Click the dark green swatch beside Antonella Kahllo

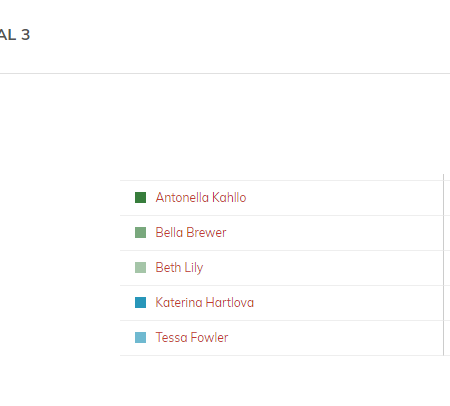pyautogui.click(x=140, y=197)
